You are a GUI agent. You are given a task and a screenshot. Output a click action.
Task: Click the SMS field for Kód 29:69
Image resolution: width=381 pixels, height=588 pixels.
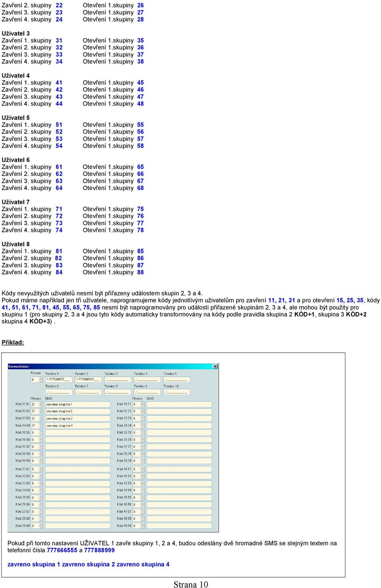(78, 526)
